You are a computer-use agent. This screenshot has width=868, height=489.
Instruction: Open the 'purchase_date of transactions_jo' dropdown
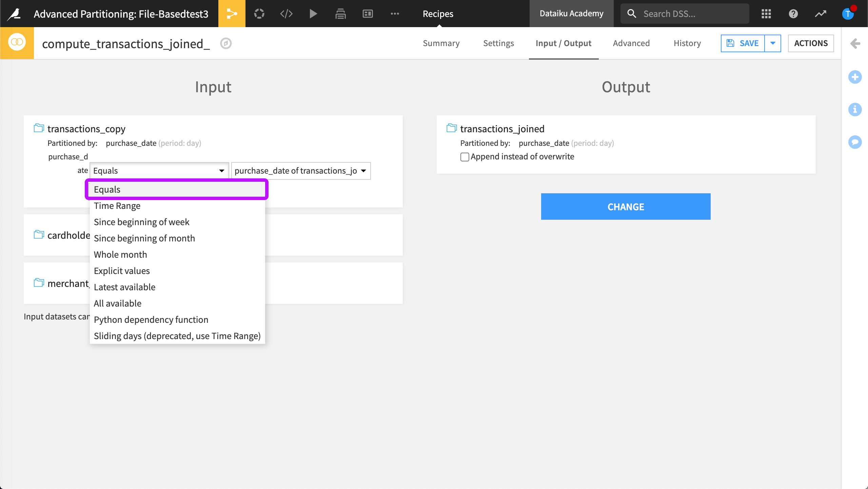pos(300,171)
